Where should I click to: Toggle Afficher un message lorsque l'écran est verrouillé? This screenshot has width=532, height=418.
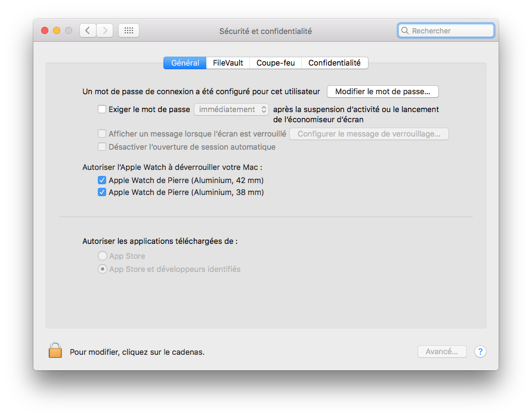coord(102,134)
